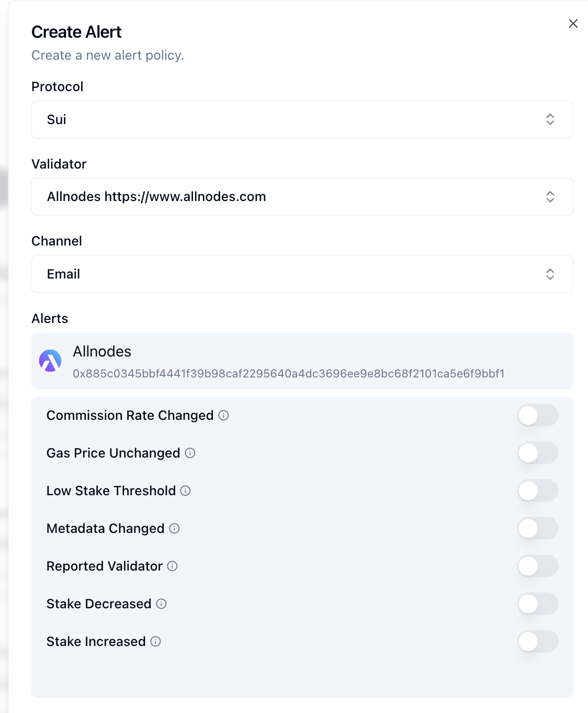Enable the Stake Decreased toggle
This screenshot has height=713, width=588.
(x=538, y=604)
